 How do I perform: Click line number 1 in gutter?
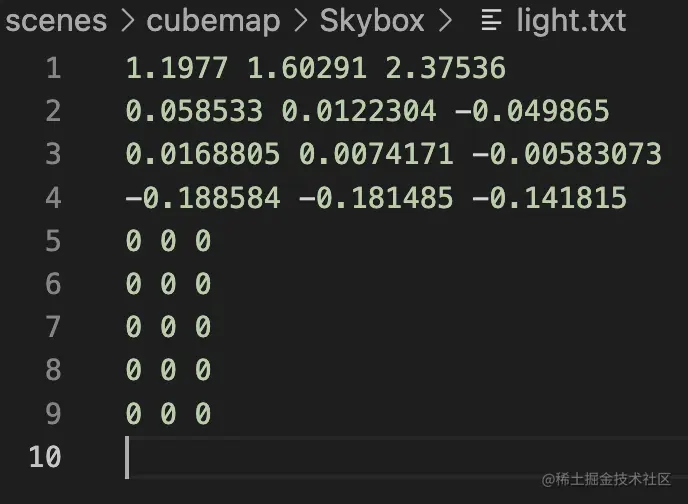point(54,68)
